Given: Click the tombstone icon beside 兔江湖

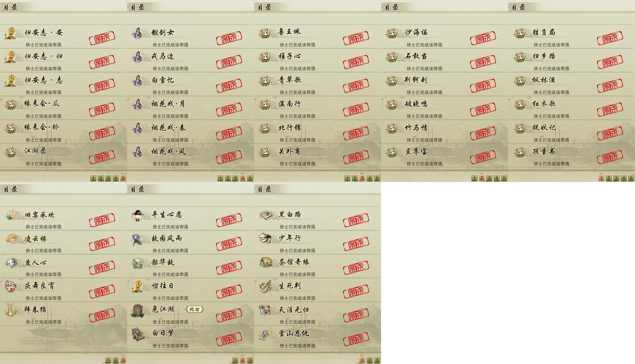Looking at the screenshot, I should click(x=138, y=310).
